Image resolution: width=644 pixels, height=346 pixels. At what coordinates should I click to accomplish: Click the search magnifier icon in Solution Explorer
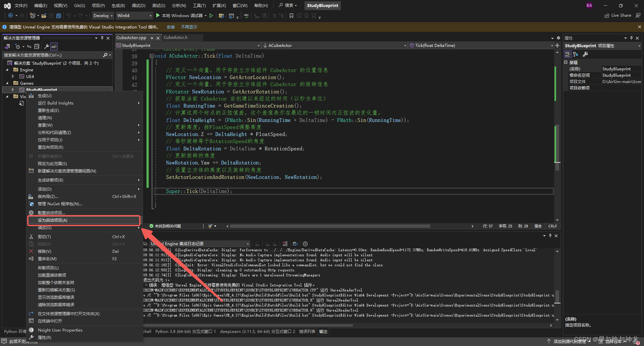pos(105,55)
